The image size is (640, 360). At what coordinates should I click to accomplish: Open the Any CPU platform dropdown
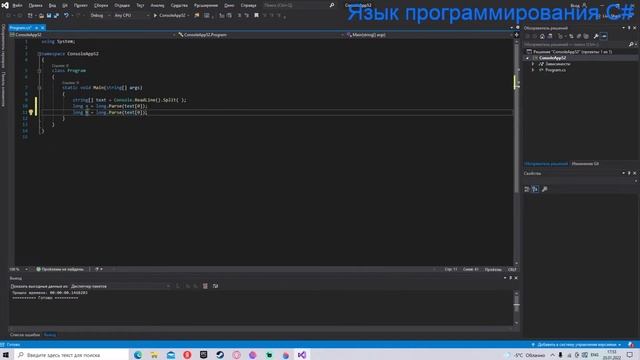(131, 16)
